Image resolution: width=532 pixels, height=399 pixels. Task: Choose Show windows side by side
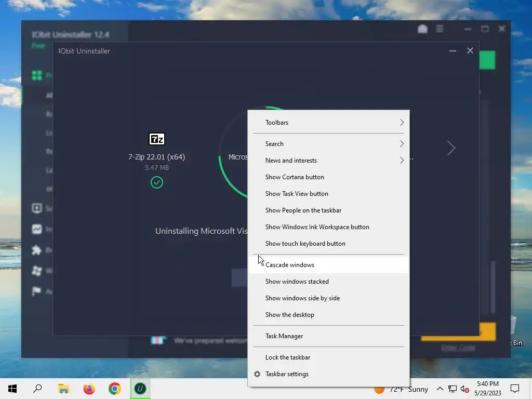[328, 298]
